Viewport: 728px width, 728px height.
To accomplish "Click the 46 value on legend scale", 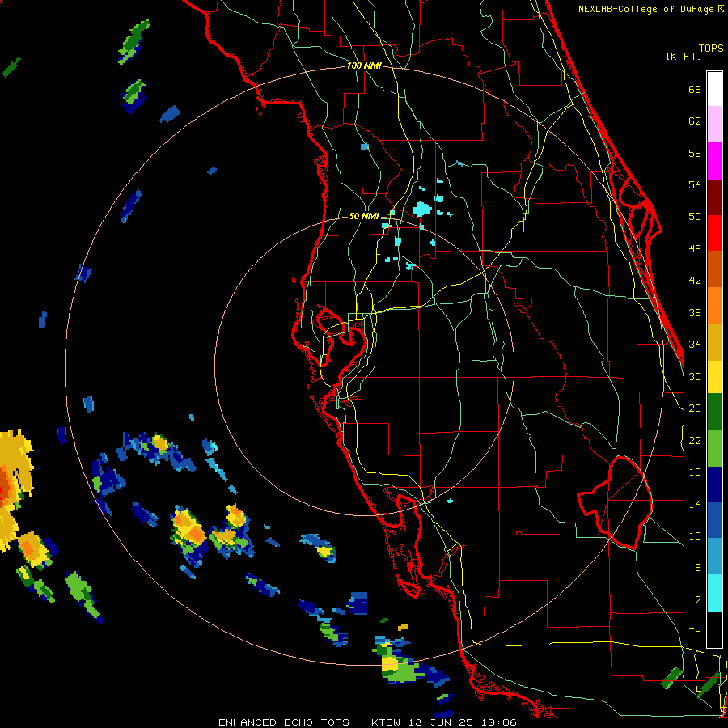I will (x=695, y=249).
